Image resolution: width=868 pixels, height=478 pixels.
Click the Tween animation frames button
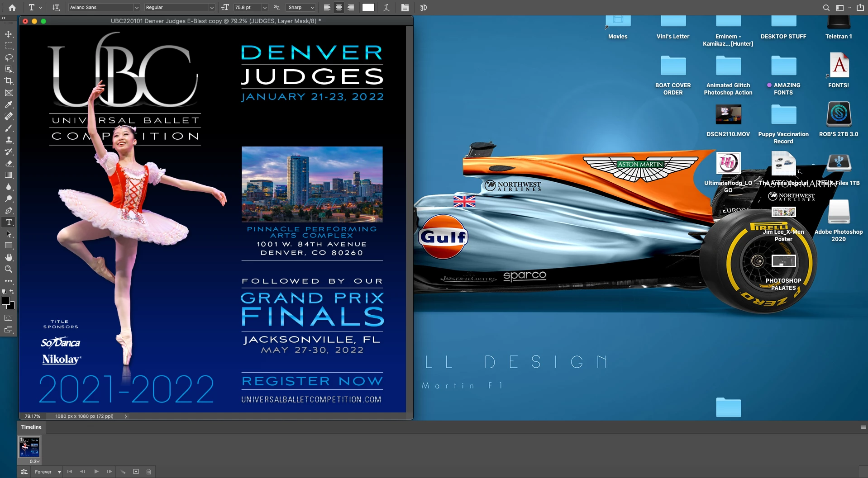point(123,472)
